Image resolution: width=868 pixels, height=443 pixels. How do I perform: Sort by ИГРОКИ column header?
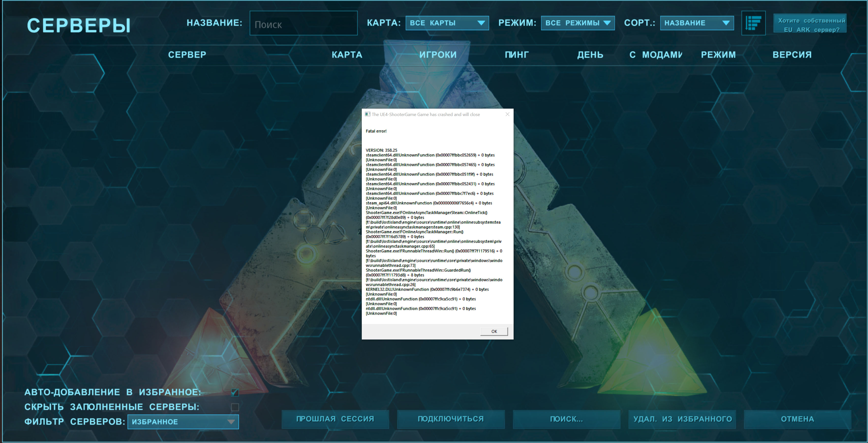coord(438,55)
